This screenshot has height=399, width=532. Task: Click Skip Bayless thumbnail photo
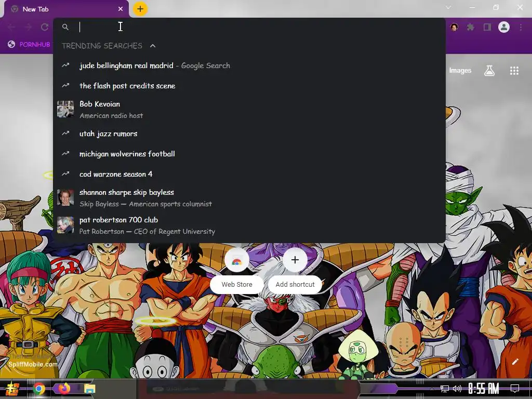(65, 197)
